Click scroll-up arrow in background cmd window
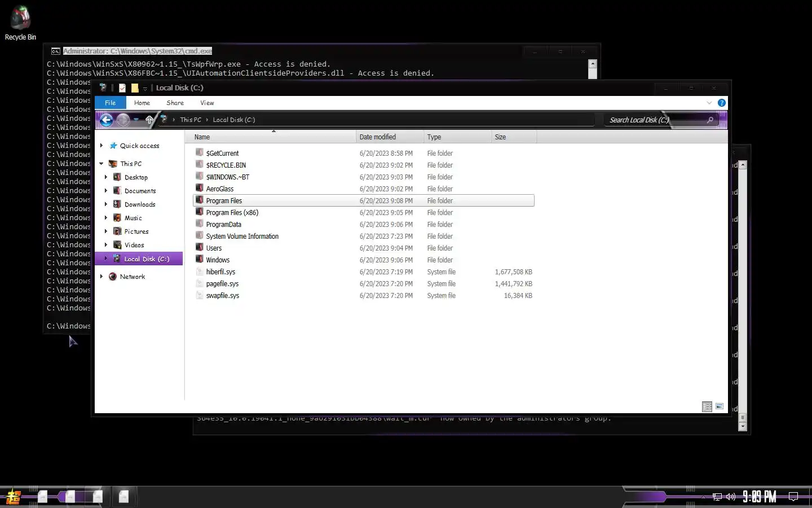 pyautogui.click(x=743, y=165)
